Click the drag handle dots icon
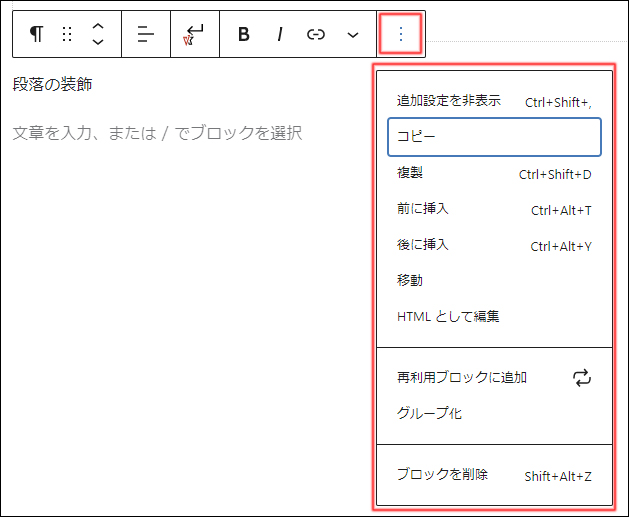629x517 pixels. [x=67, y=34]
